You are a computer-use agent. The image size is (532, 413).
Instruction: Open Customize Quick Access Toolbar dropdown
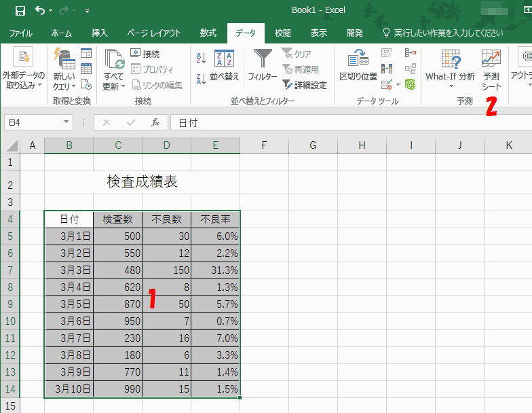pyautogui.click(x=87, y=11)
